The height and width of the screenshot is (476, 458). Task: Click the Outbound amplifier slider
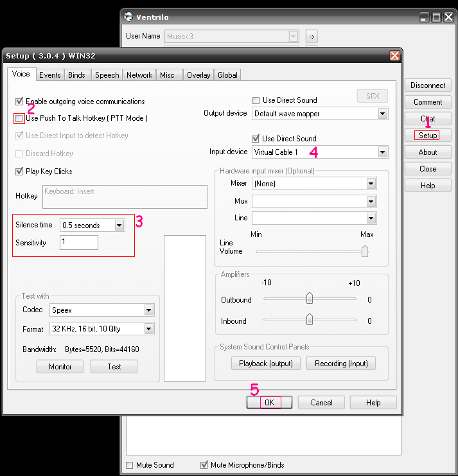click(x=310, y=299)
